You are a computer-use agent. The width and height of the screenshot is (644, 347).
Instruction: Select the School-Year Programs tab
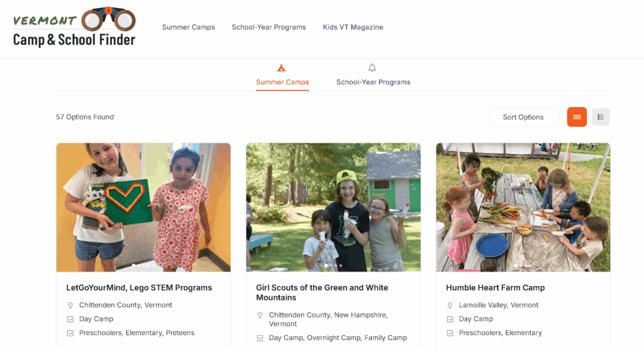pos(373,82)
